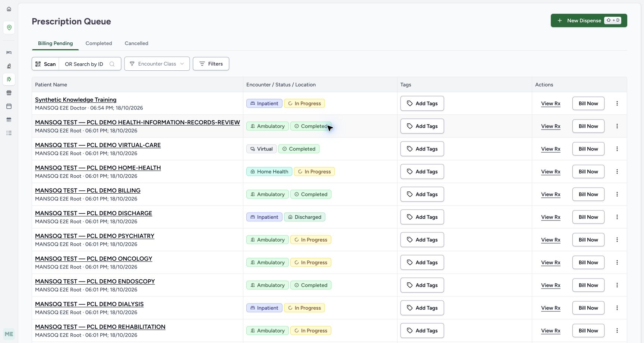
Task: Click the location pin sidebar icon
Action: [x=9, y=28]
